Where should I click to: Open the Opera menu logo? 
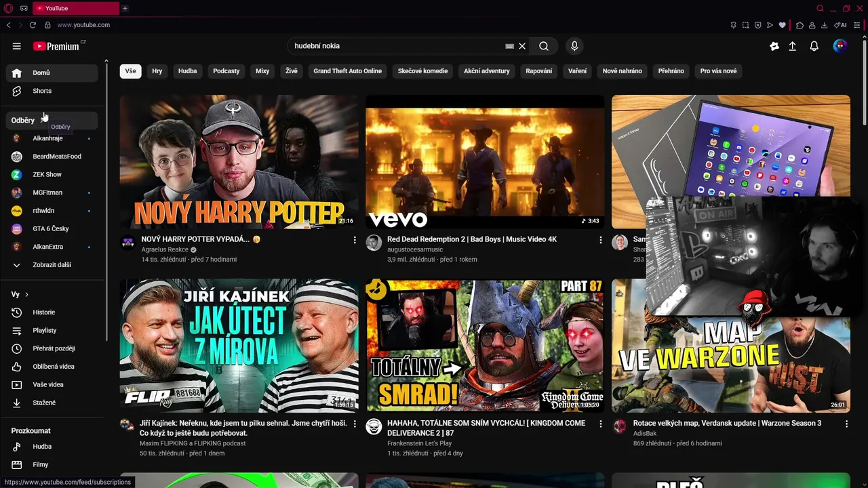[x=7, y=8]
